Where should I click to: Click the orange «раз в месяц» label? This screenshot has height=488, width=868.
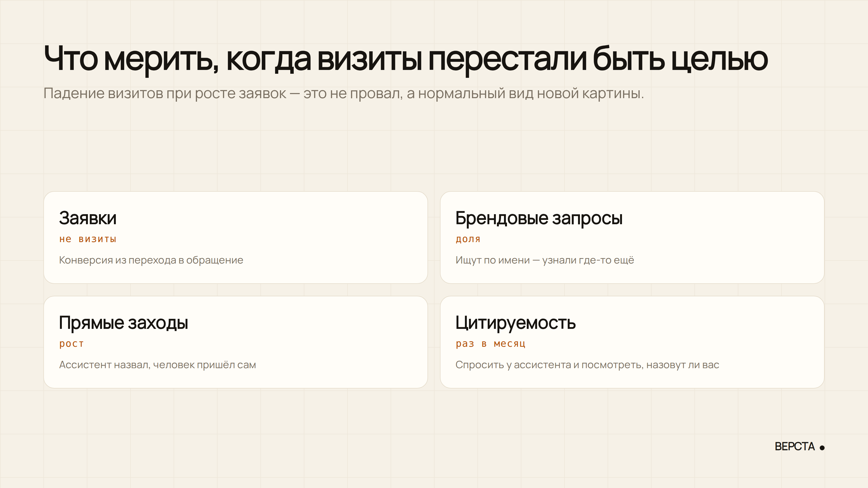tap(490, 344)
